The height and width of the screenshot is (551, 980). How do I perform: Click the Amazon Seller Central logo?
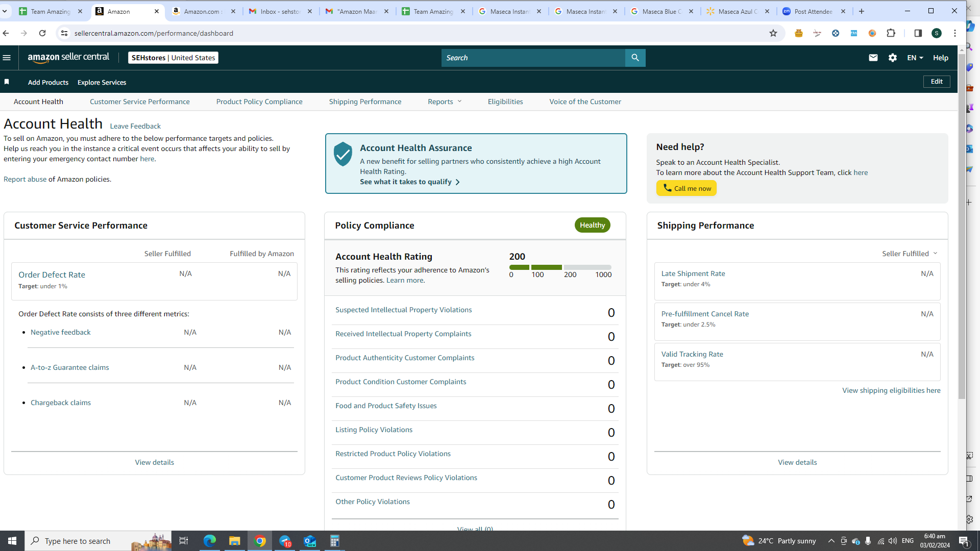pyautogui.click(x=68, y=58)
